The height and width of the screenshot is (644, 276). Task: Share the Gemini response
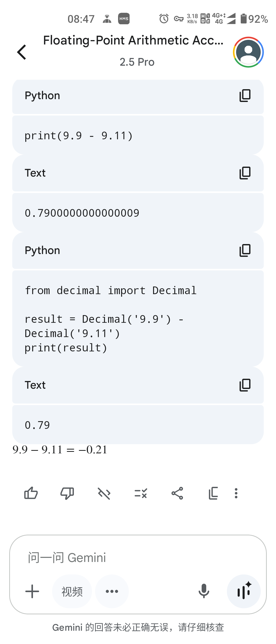pos(177,493)
